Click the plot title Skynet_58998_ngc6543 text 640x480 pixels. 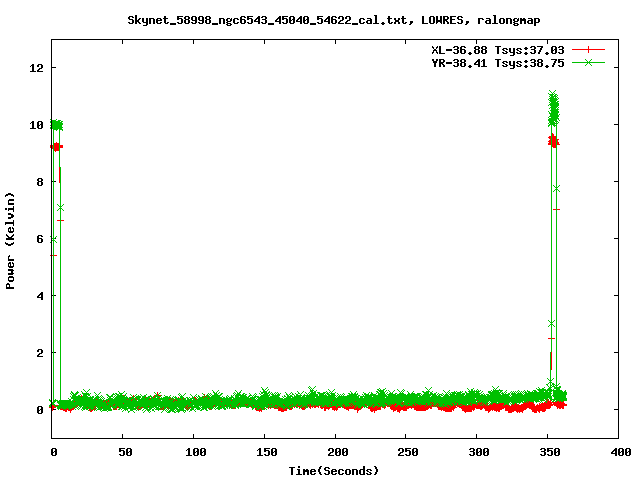click(x=333, y=20)
